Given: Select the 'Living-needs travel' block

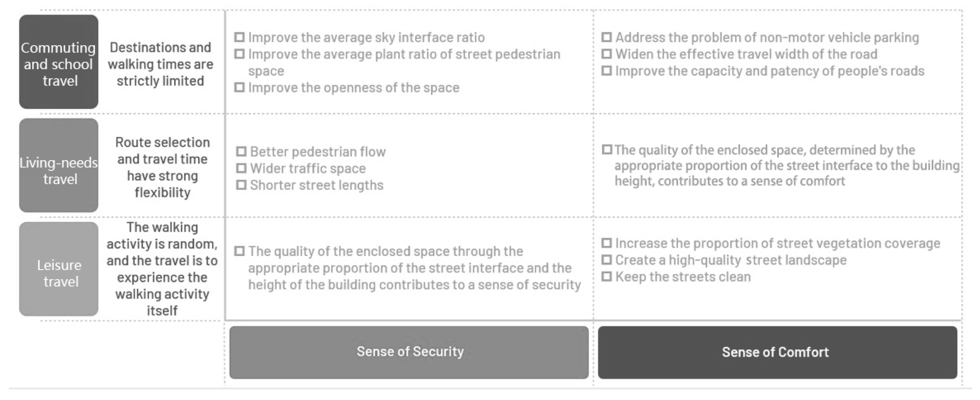Looking at the screenshot, I should coord(58,165).
